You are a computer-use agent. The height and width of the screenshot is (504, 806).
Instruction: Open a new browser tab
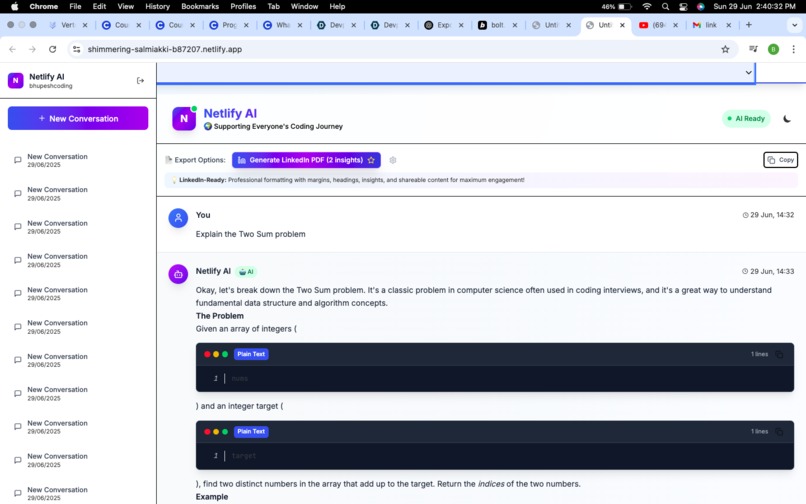tap(748, 25)
